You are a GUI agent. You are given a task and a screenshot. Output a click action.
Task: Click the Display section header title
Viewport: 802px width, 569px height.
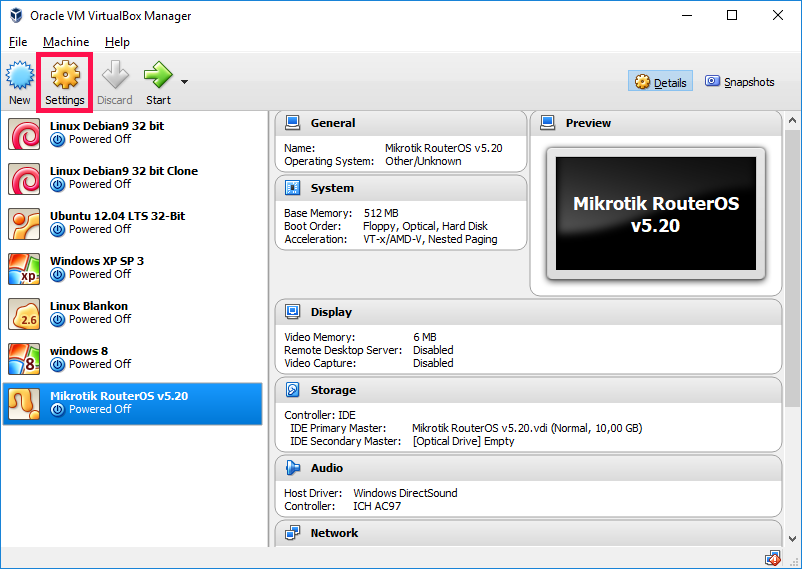coord(331,312)
